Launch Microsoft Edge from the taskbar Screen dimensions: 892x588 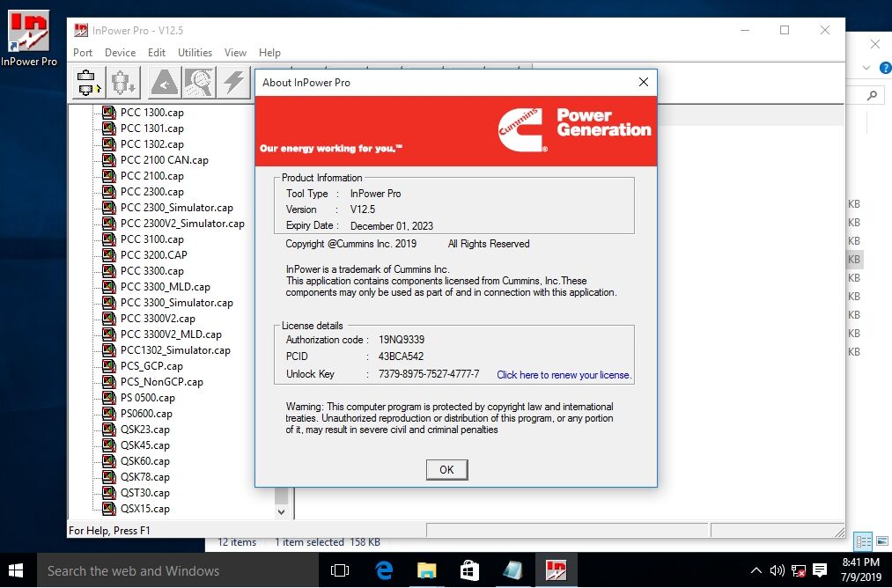[x=384, y=570]
